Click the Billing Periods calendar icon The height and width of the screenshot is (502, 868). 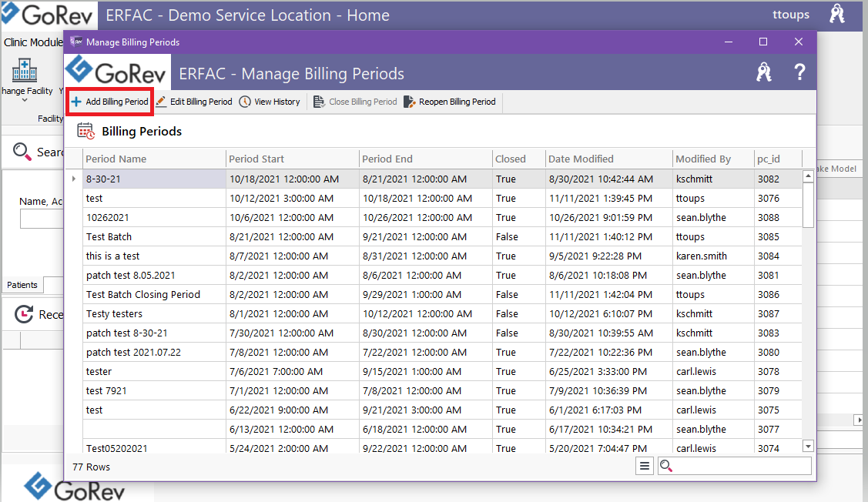click(x=85, y=131)
